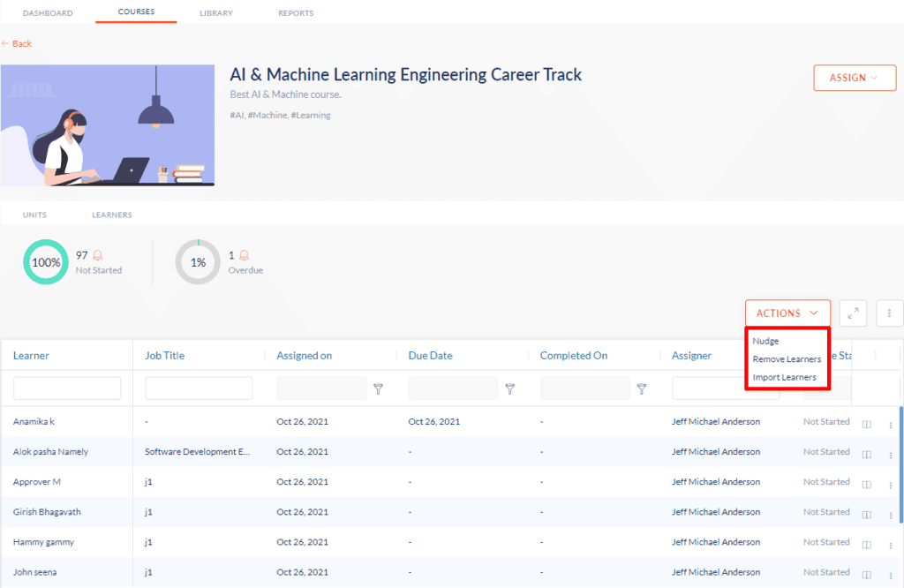Click the bell icon next to 1 Overdue

(244, 255)
